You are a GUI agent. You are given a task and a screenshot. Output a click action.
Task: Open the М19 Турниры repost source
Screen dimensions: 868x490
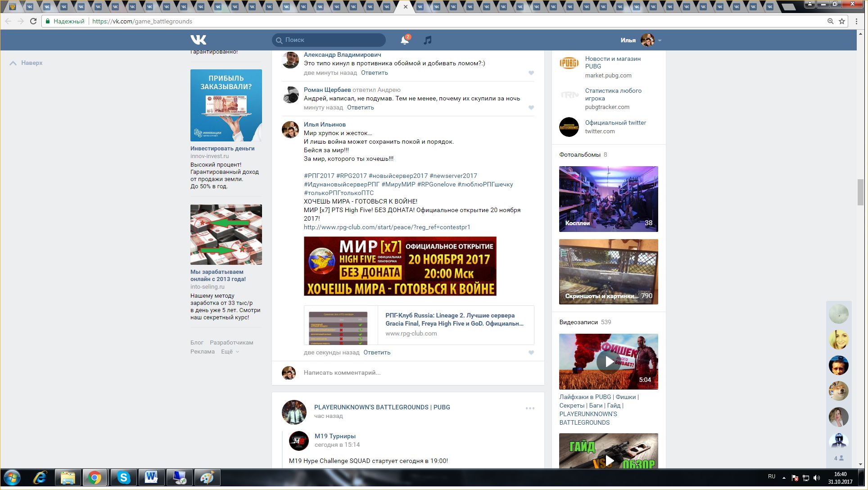335,436
